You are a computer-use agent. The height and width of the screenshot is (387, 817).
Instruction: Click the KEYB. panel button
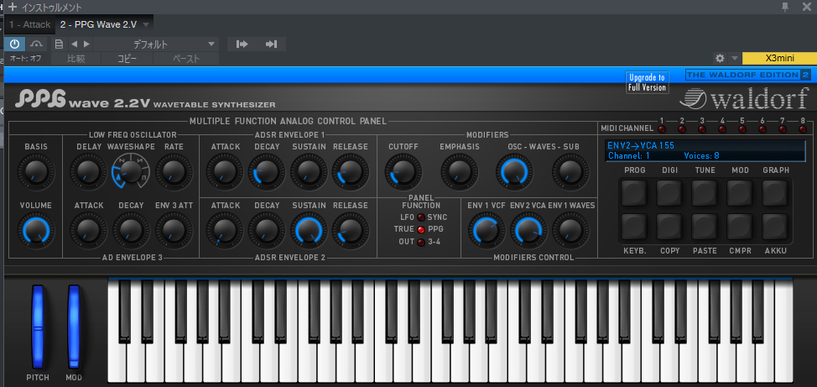click(634, 227)
